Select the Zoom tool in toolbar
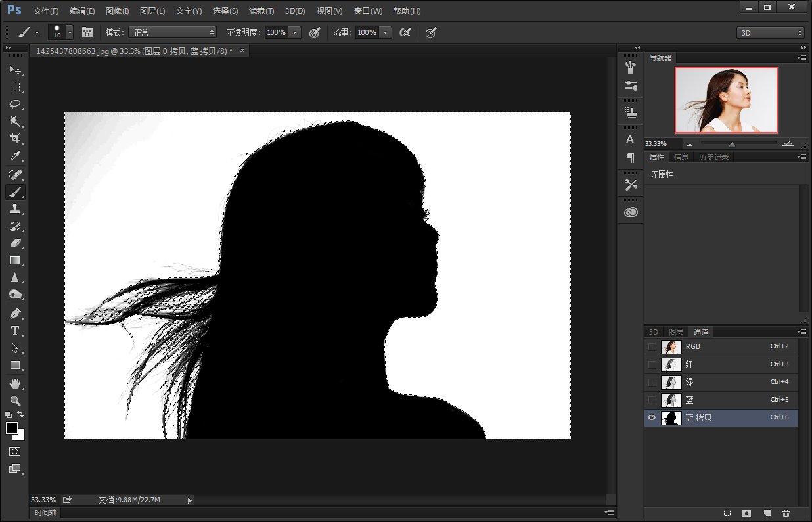This screenshot has height=522, width=812. point(15,400)
